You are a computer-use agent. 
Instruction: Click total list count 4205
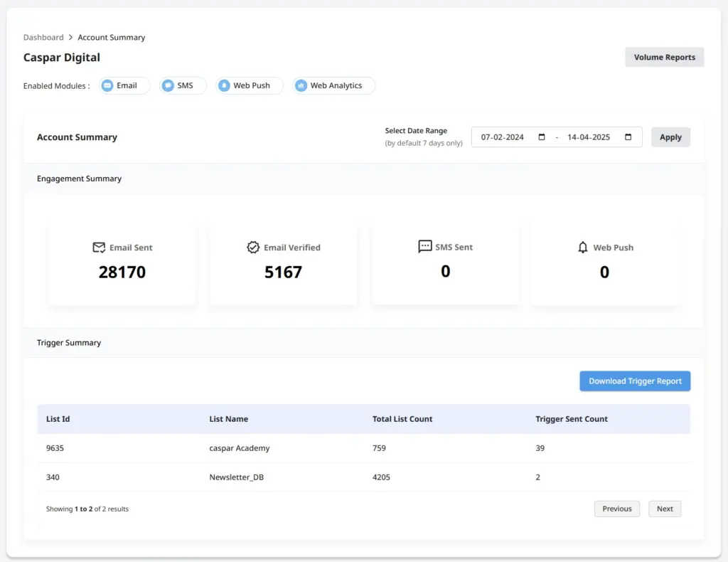point(381,477)
